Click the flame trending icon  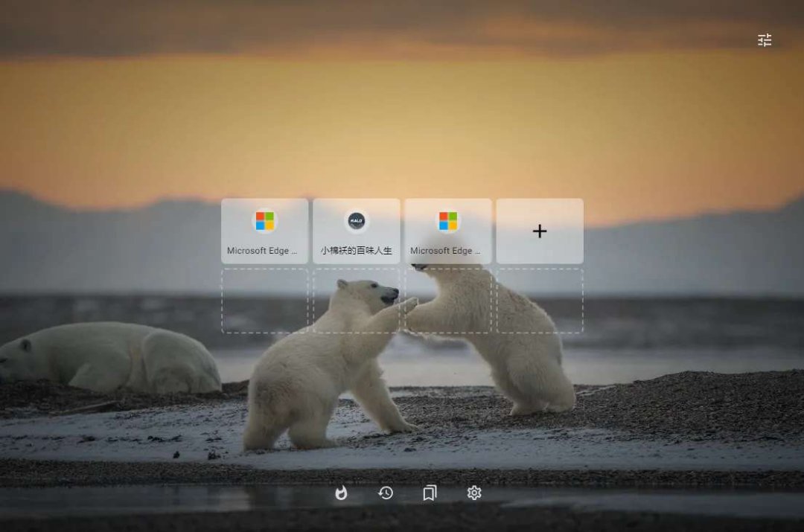point(341,493)
